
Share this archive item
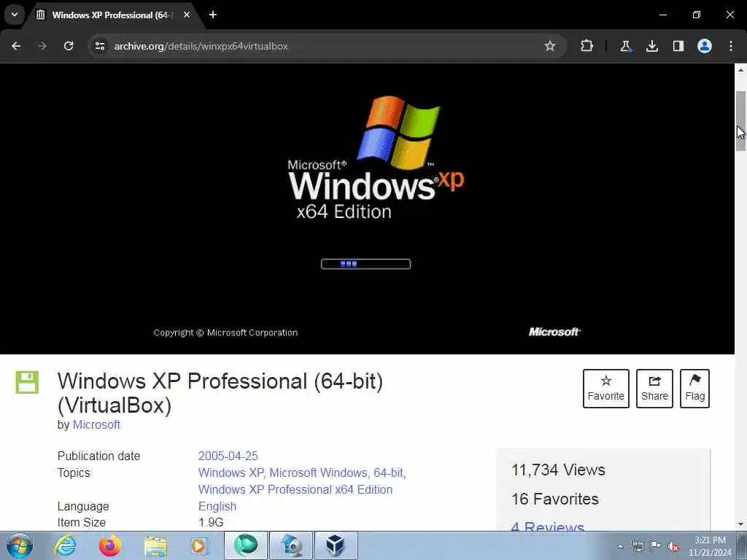click(654, 389)
